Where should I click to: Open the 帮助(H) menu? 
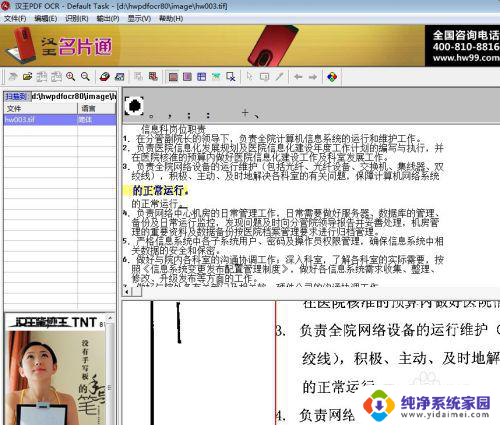[171, 19]
